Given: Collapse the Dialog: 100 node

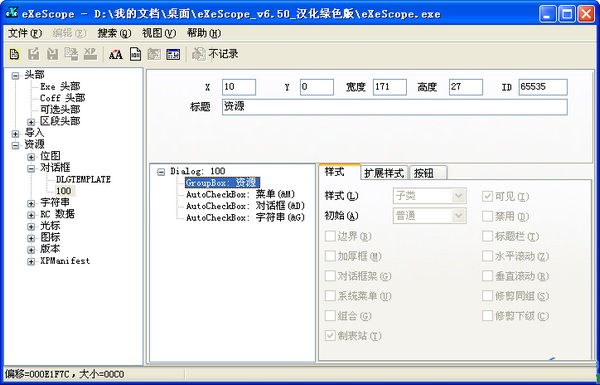Looking at the screenshot, I should click(161, 172).
